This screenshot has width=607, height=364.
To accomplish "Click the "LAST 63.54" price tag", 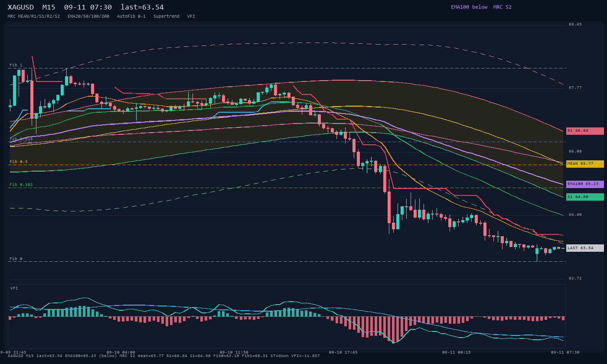I will tap(585, 248).
